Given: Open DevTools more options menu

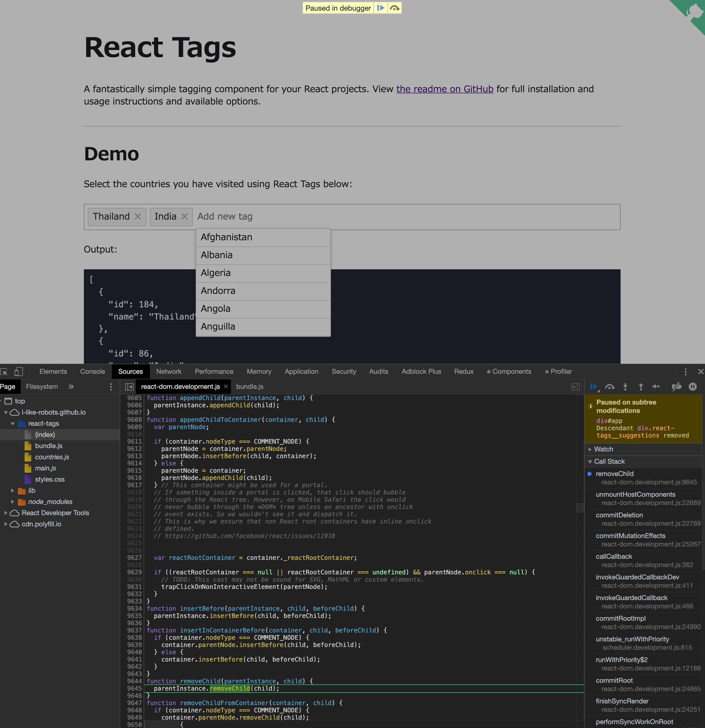Looking at the screenshot, I should [686, 372].
